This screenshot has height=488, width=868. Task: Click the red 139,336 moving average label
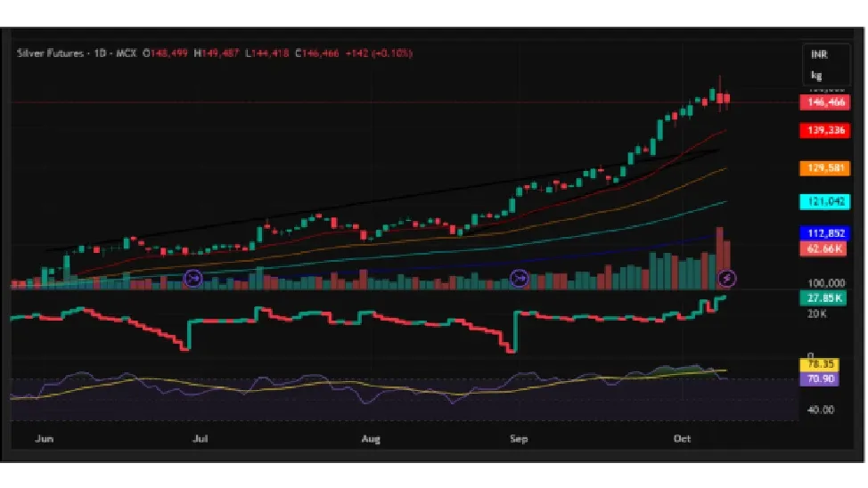click(824, 131)
